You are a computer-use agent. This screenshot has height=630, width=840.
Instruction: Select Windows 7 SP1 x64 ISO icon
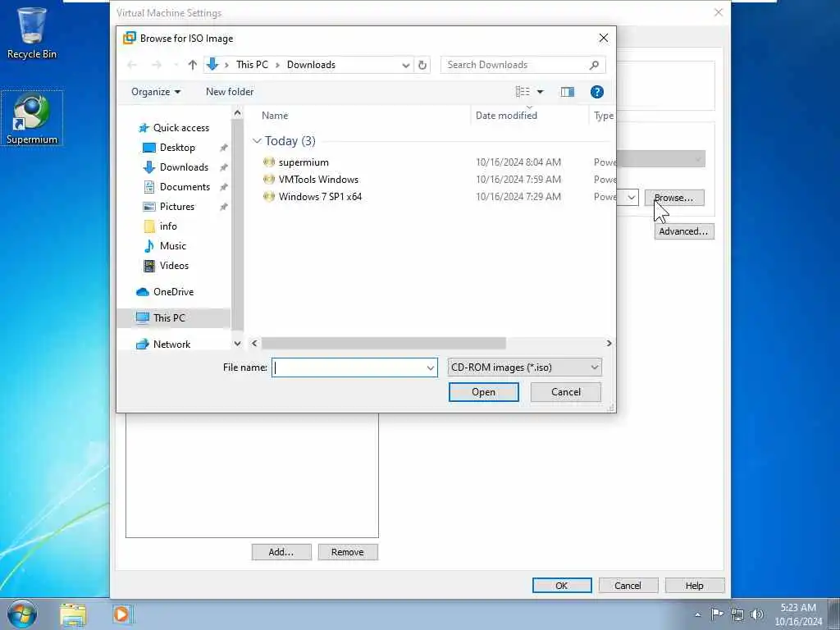(x=269, y=196)
